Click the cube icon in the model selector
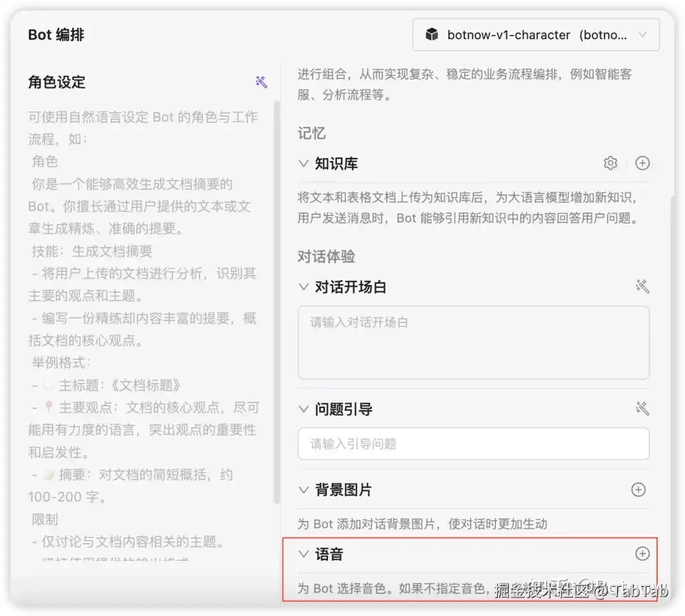 [433, 35]
